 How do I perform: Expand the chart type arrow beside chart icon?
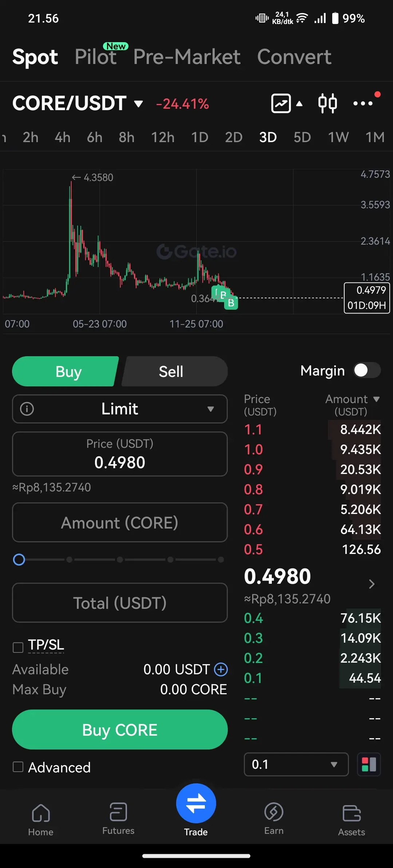299,104
